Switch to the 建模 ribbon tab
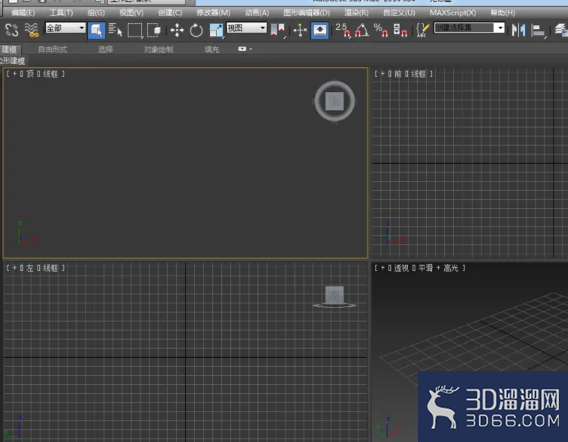The width and height of the screenshot is (568, 442). pos(9,50)
